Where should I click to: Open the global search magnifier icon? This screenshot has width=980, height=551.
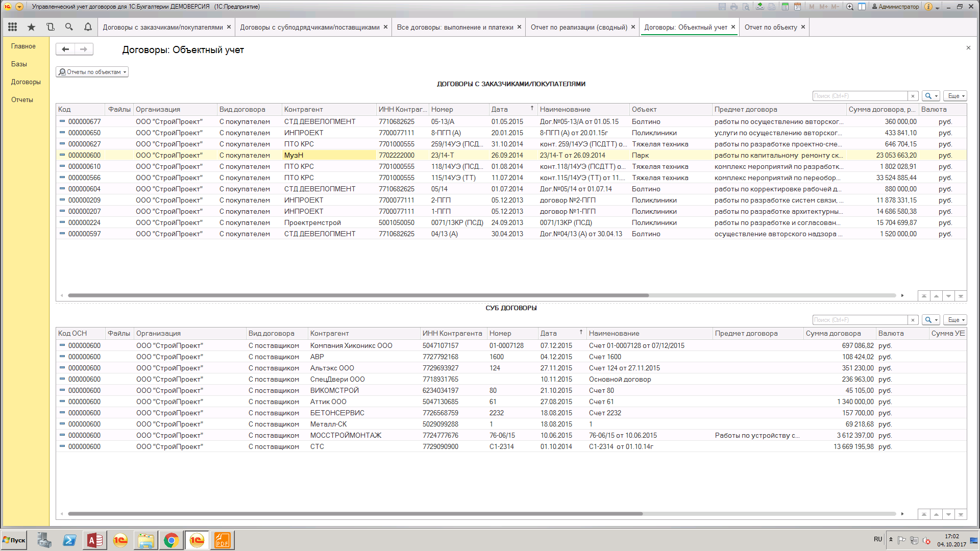pyautogui.click(x=69, y=27)
